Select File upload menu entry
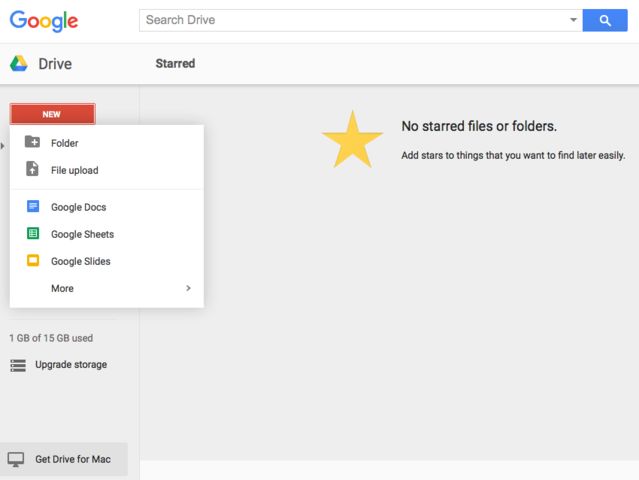This screenshot has height=480, width=639. (x=106, y=170)
